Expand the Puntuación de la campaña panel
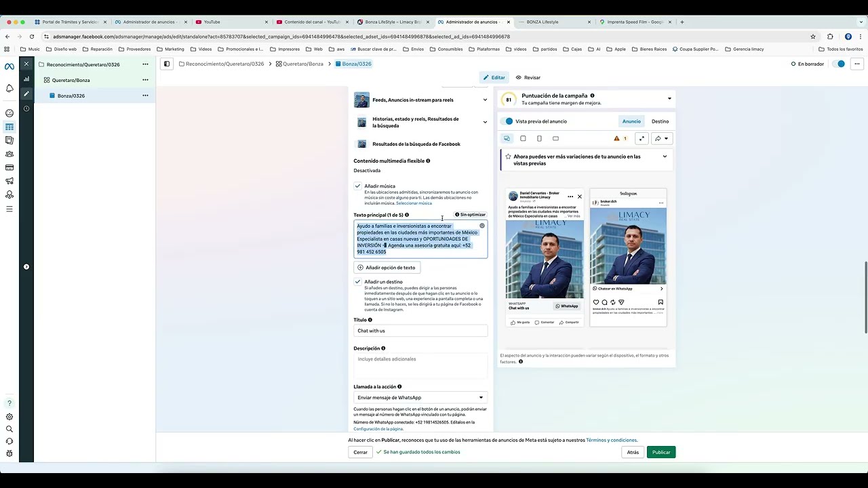This screenshot has width=868, height=488. tap(669, 99)
